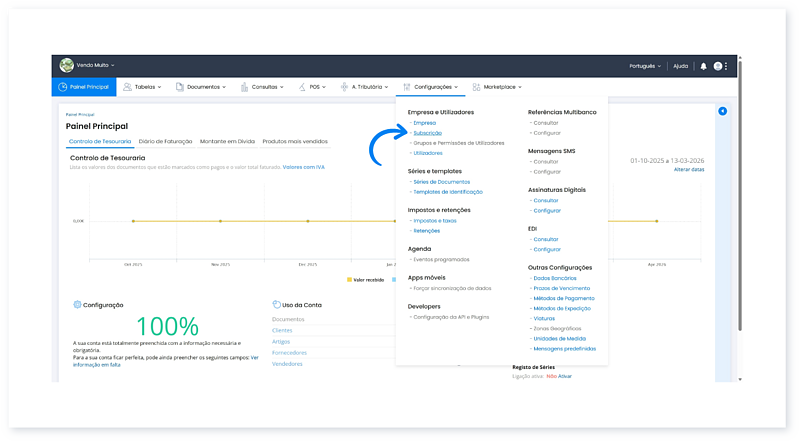
Task: Switch to the Diário de Faturação tab
Action: (166, 141)
